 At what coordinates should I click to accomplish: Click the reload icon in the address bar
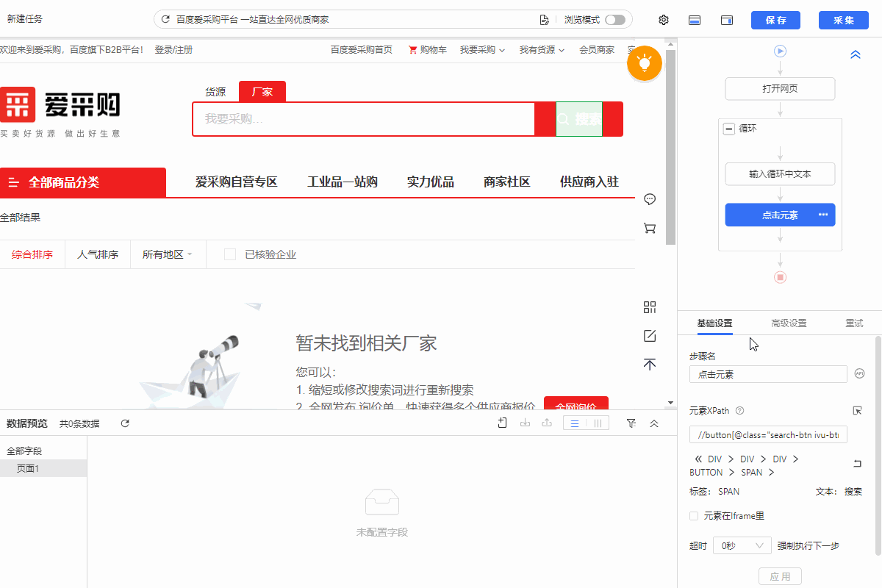click(165, 20)
